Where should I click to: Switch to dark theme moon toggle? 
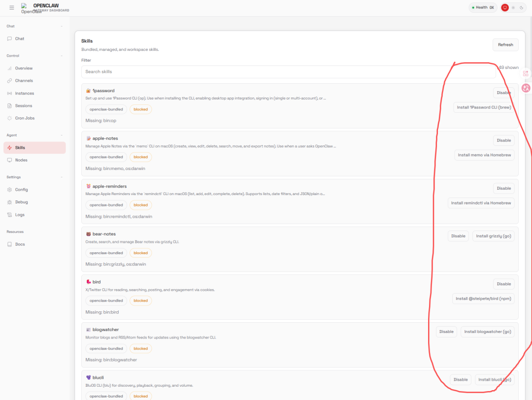tap(521, 7)
